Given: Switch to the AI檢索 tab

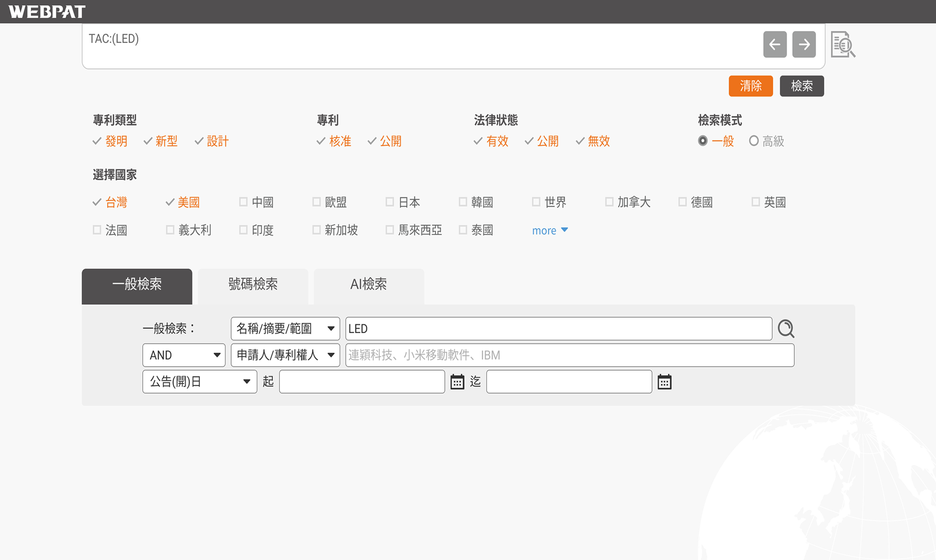Looking at the screenshot, I should pyautogui.click(x=369, y=284).
